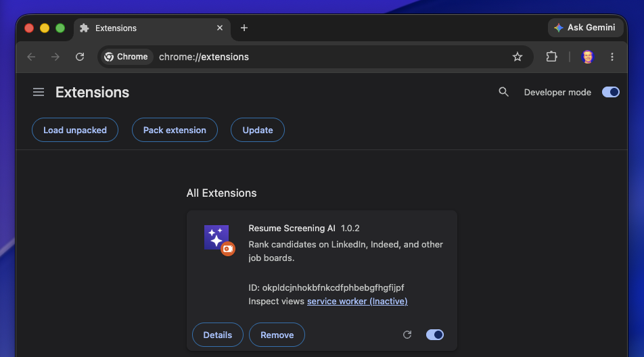
Task: Close the Extensions tab
Action: [220, 28]
